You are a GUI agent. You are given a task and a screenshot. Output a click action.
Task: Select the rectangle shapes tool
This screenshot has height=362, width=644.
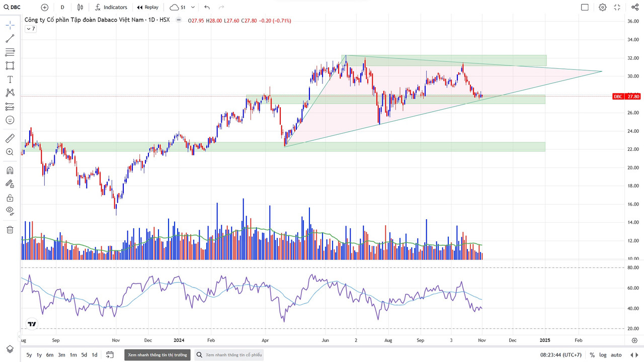10,66
